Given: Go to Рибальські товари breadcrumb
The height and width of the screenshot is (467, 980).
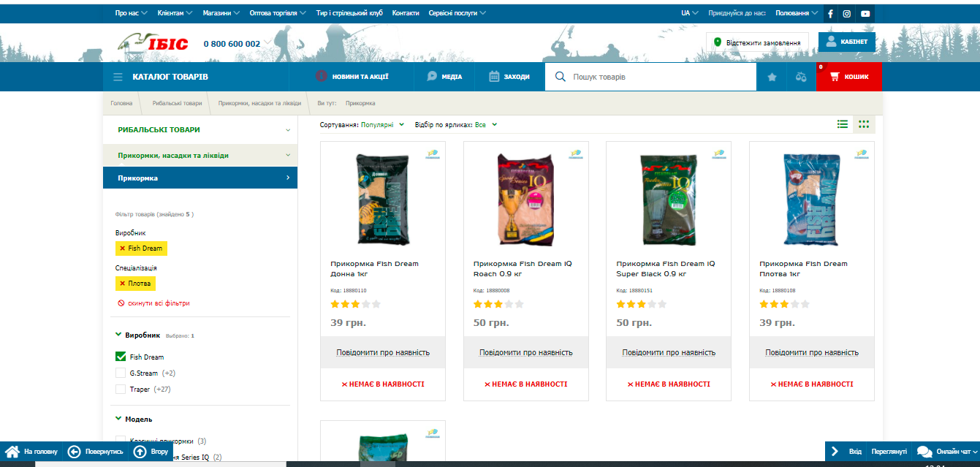Looking at the screenshot, I should [x=177, y=104].
